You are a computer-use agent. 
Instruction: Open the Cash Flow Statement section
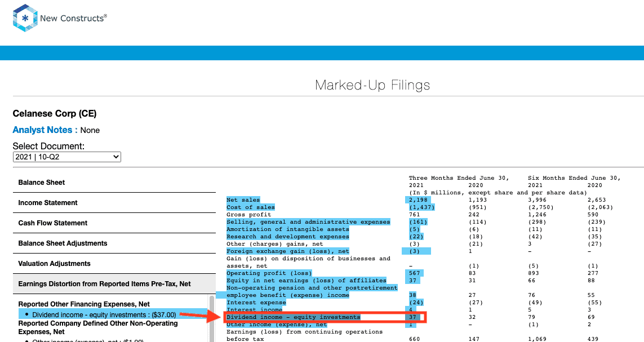tap(114, 223)
